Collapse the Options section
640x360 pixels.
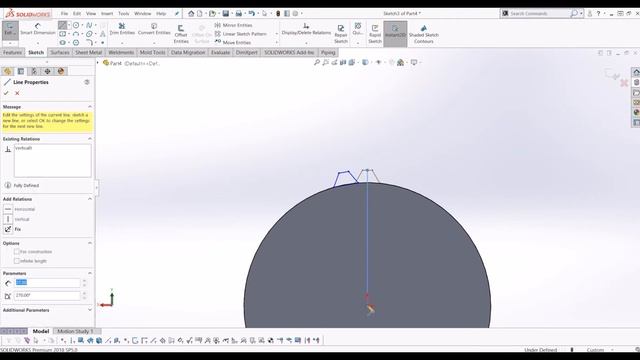90,243
